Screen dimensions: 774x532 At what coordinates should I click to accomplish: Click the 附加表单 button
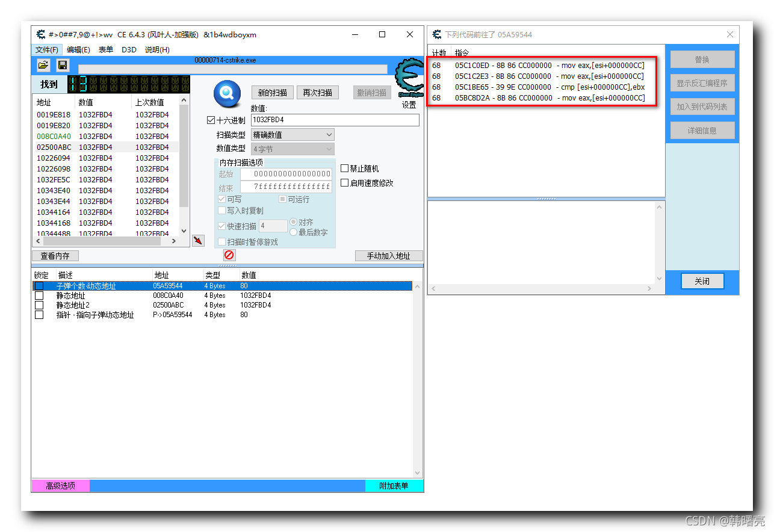tap(394, 486)
